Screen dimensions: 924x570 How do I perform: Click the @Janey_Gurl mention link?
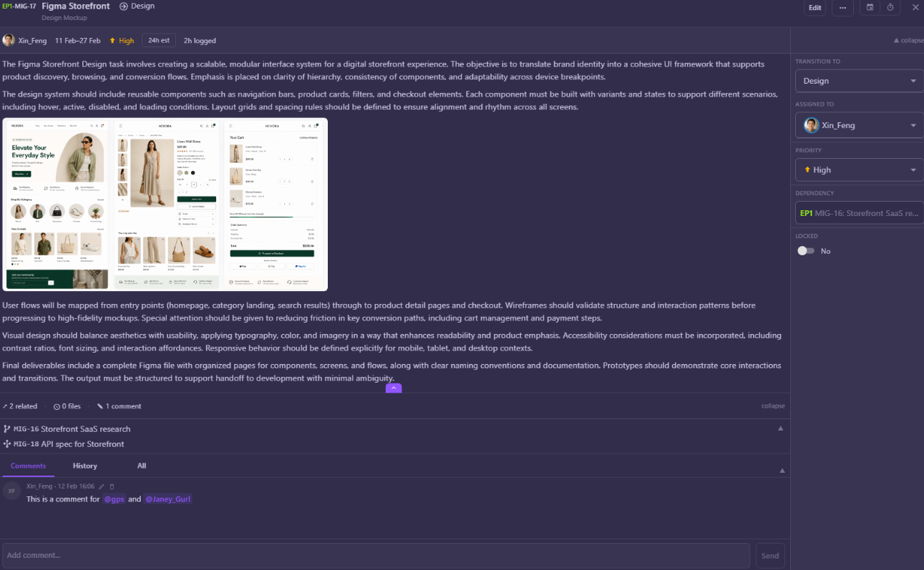coord(168,498)
